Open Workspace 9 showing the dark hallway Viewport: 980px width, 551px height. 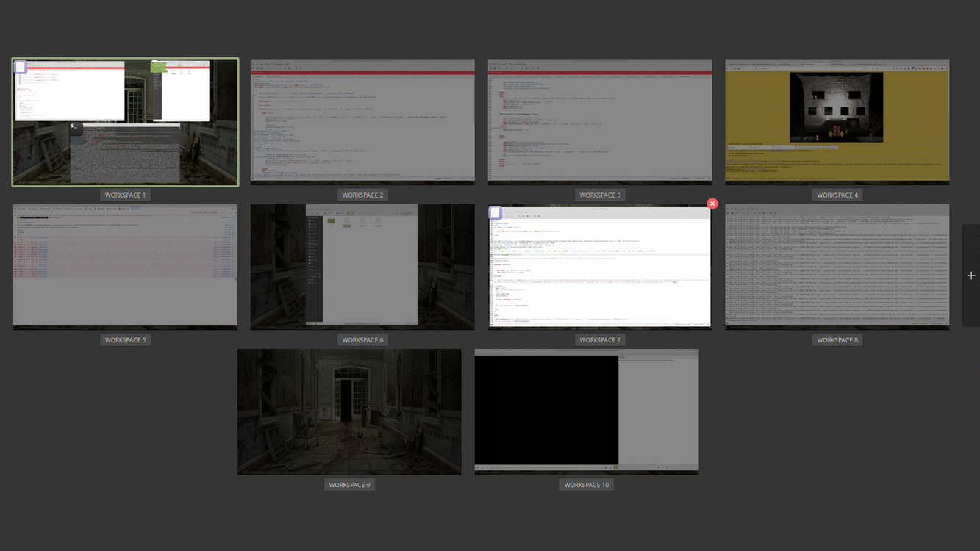pyautogui.click(x=349, y=411)
